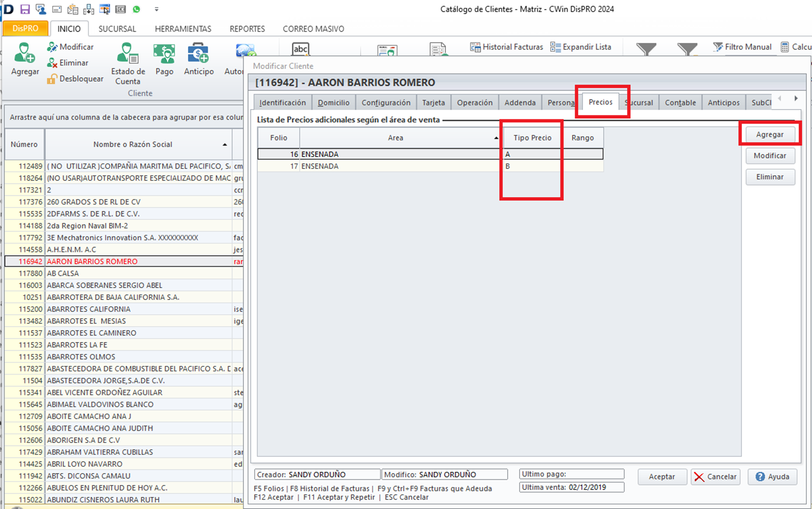812x509 pixels.
Task: Select Filtro Manual option
Action: [742, 47]
